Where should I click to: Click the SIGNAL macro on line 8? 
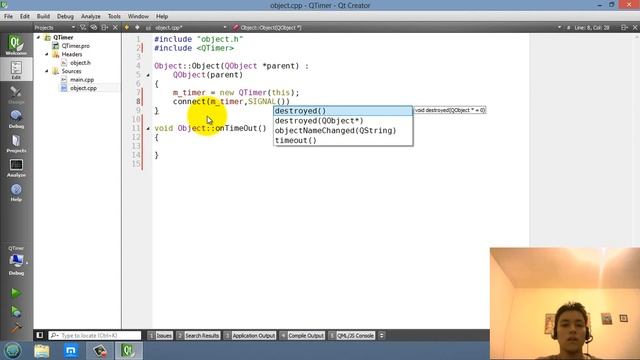point(262,102)
